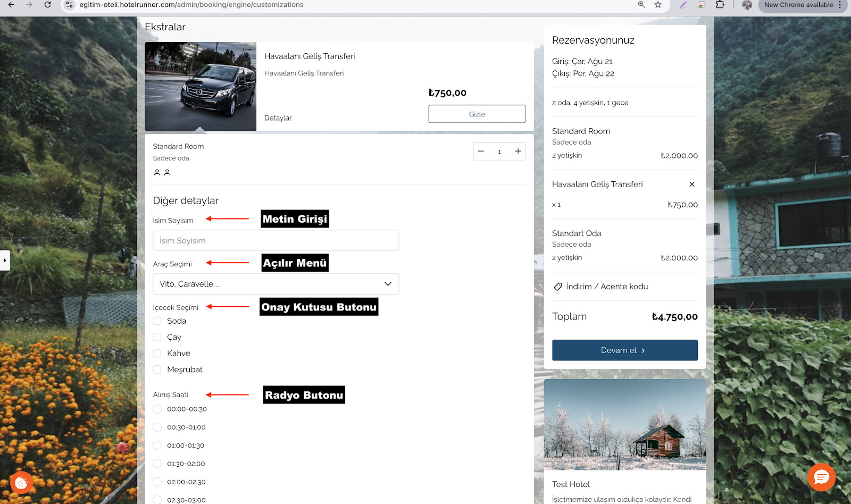
Task: Increase transfer quantity with plus button
Action: tap(518, 152)
